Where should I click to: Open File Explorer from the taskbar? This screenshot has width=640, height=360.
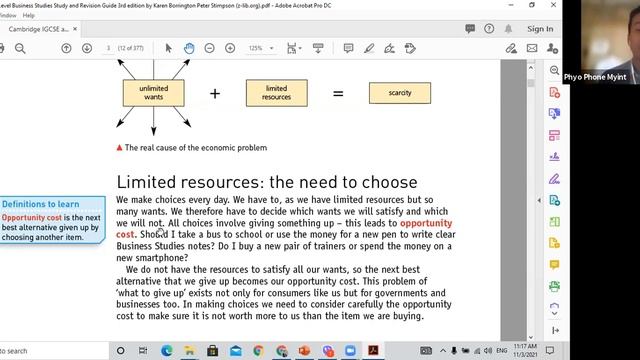[189, 351]
